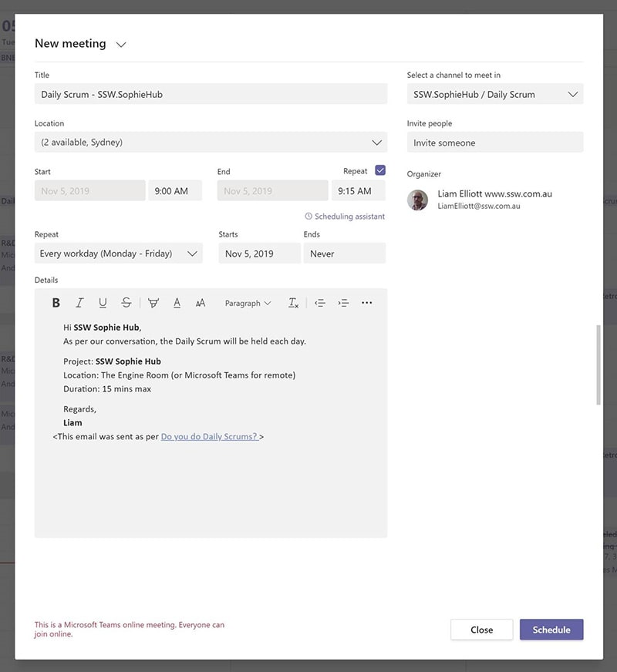617x672 pixels.
Task: Show more formatting options (ellipsis)
Action: [367, 303]
